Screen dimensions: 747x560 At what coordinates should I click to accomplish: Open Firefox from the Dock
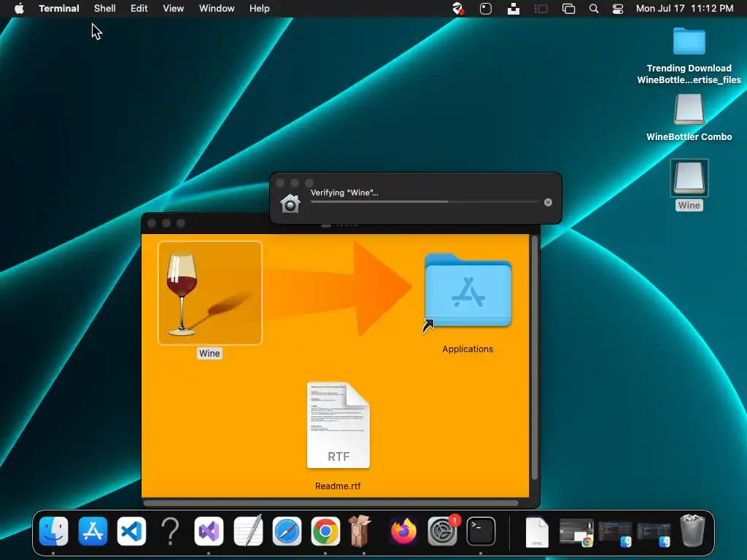coord(403,531)
